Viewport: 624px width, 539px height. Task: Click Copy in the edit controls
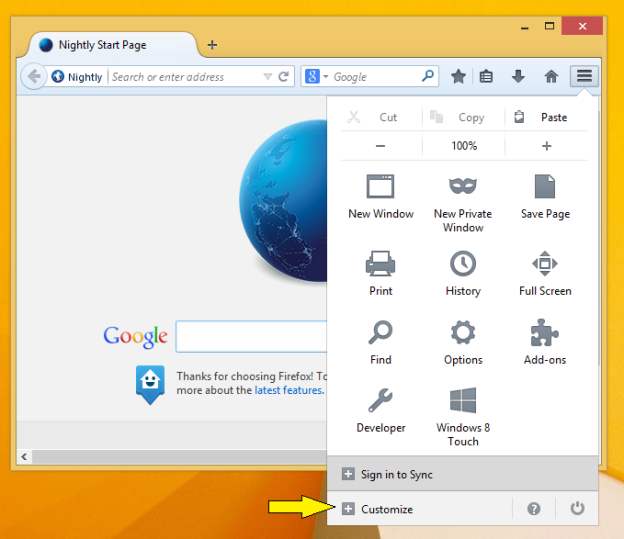tap(463, 117)
